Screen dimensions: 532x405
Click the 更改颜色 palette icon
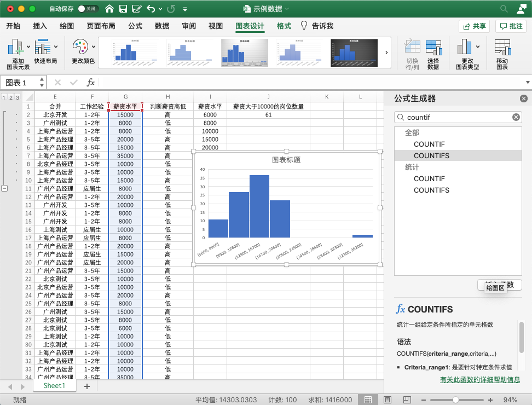pos(80,48)
